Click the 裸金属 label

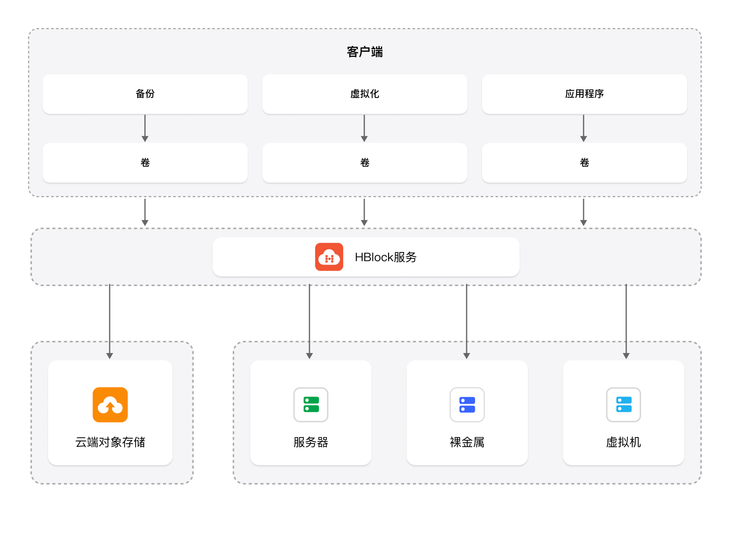467,442
